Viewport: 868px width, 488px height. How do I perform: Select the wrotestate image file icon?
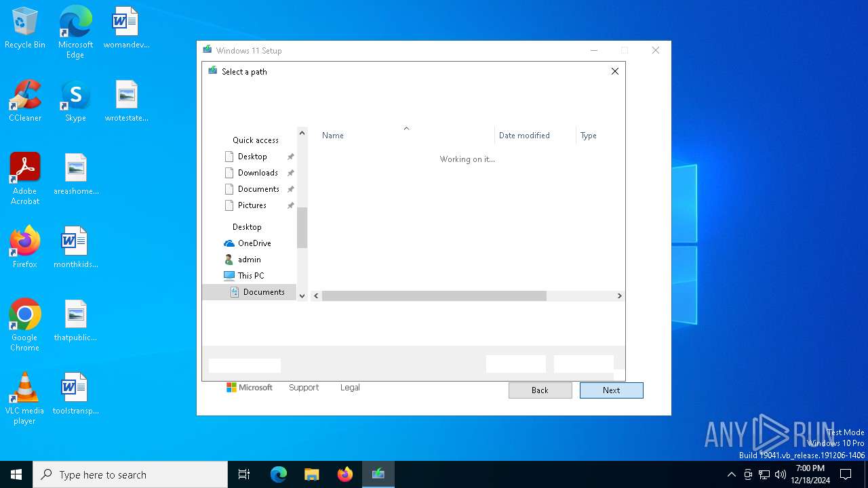coord(126,102)
